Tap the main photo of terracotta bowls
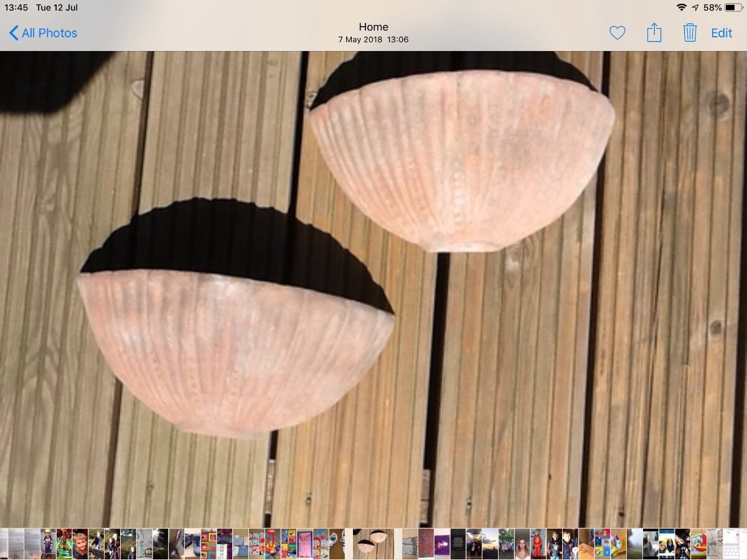 pos(374,289)
